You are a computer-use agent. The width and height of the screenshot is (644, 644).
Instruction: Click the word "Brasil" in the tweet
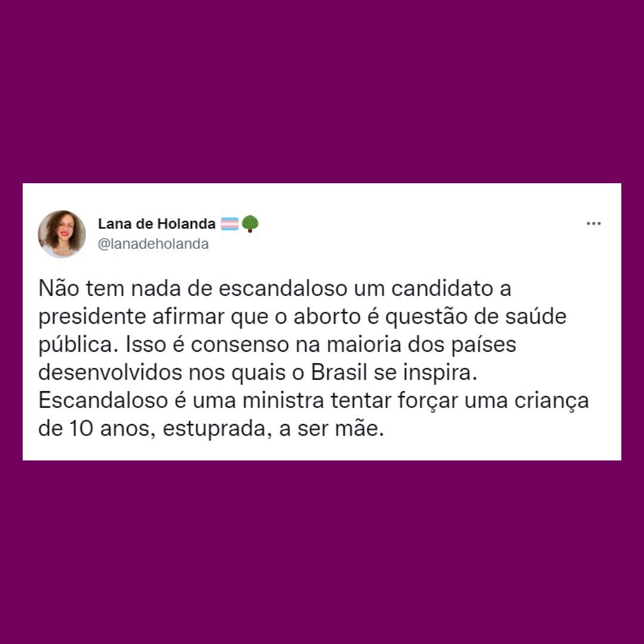click(339, 373)
